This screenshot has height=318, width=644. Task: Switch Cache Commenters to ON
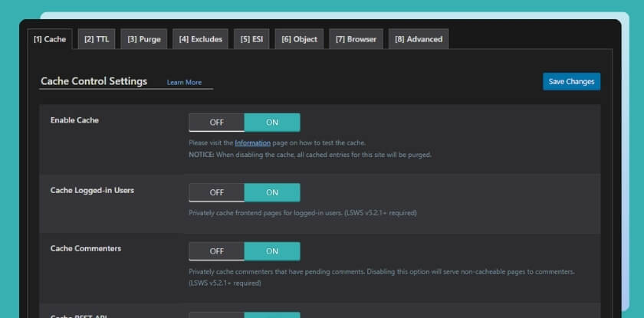point(272,251)
